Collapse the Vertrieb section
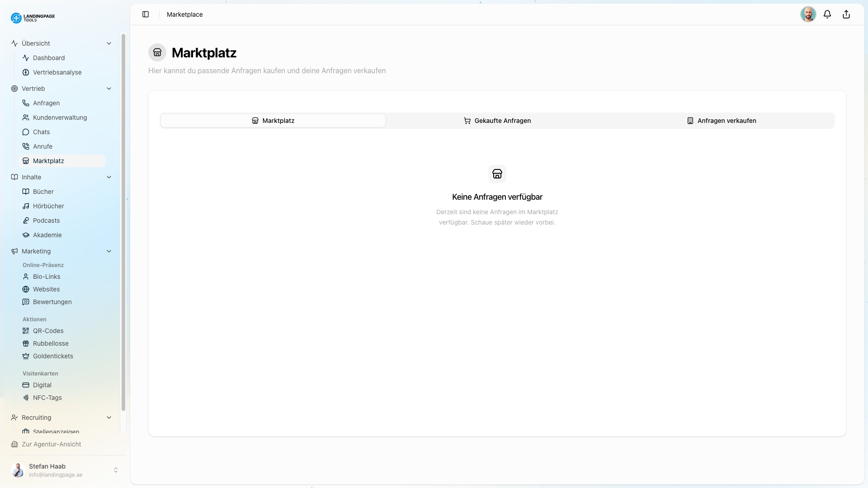The width and height of the screenshot is (868, 488). tap(109, 88)
